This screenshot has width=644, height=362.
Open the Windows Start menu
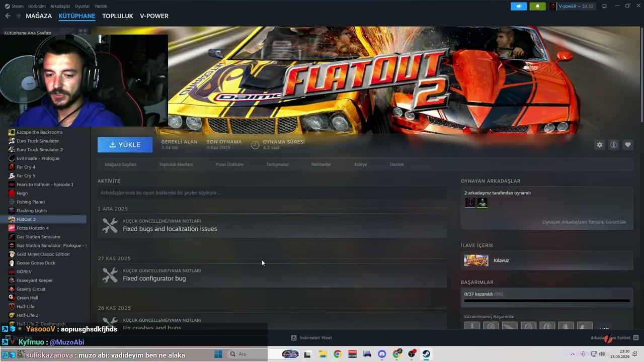pyautogui.click(x=218, y=354)
